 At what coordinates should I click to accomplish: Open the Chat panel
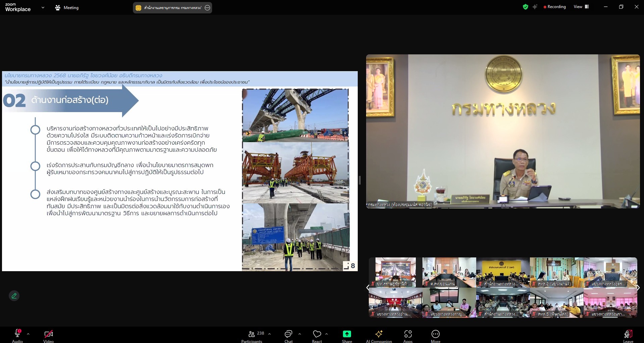(x=288, y=335)
